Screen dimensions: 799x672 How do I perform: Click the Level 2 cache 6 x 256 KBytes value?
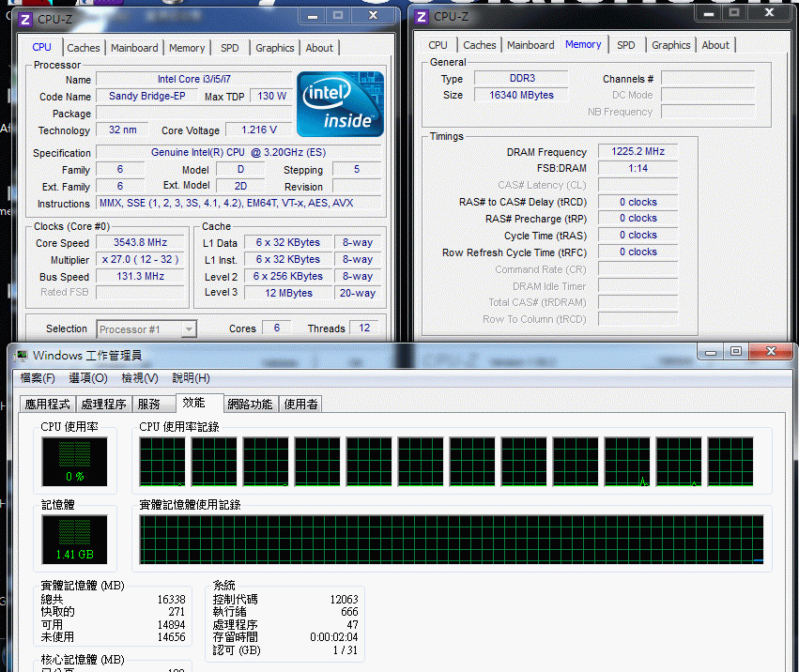coord(288,276)
